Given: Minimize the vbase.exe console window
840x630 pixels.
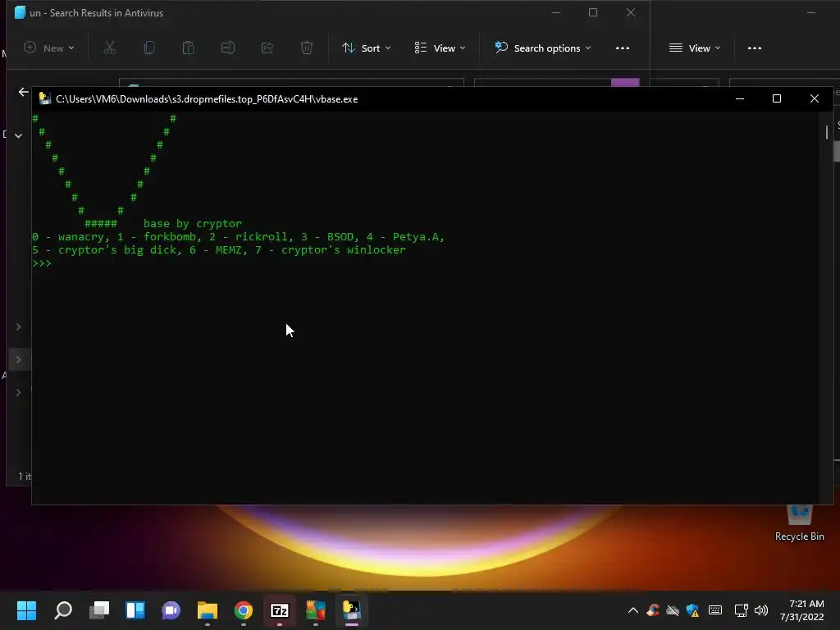Looking at the screenshot, I should (x=740, y=98).
